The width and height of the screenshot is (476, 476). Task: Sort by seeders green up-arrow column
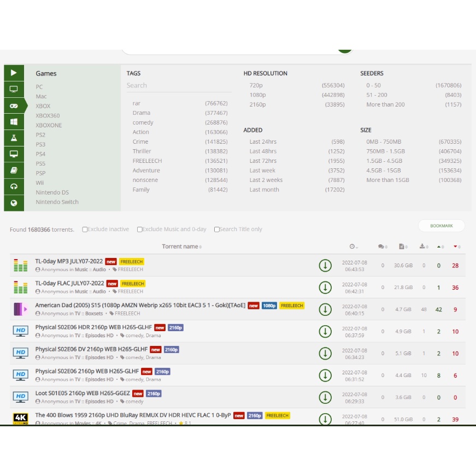pos(440,246)
